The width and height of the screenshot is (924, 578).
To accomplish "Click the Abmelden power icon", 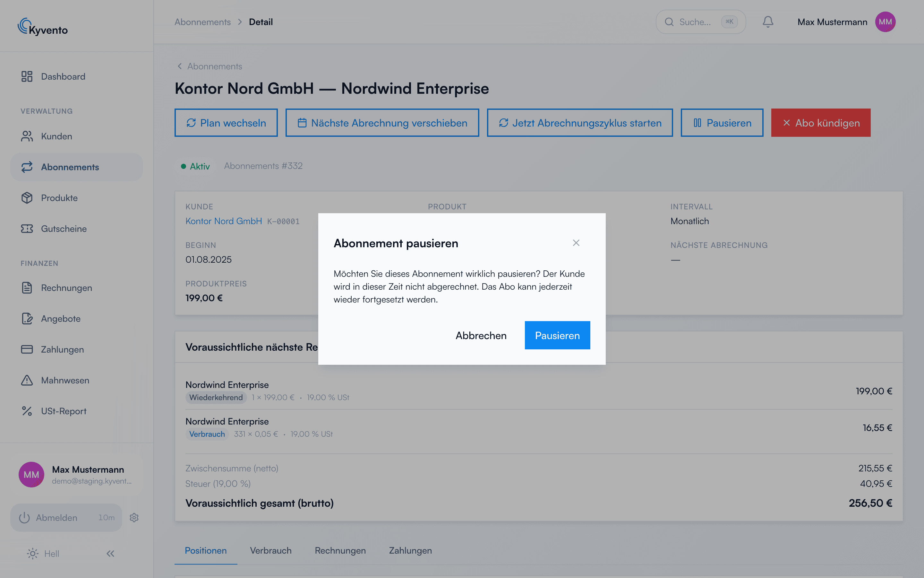I will click(24, 518).
